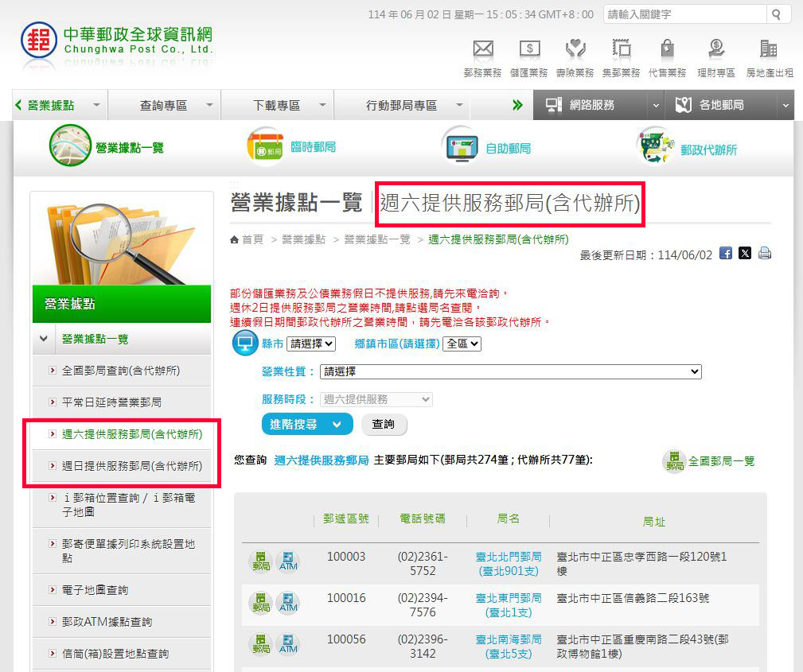803x672 pixels.
Task: Click the magnifier search icon
Action: (x=776, y=14)
